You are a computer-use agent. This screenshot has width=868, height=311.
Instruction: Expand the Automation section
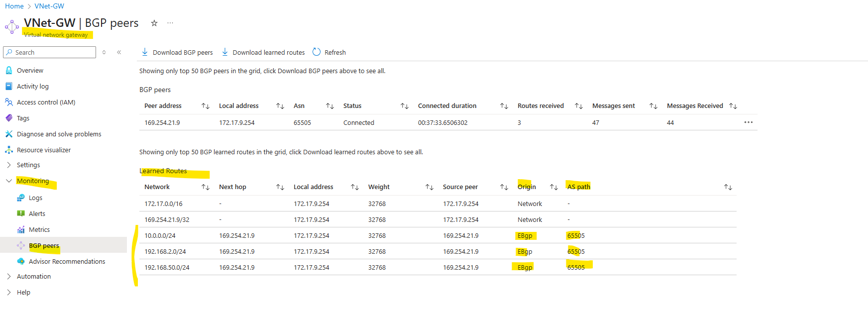pyautogui.click(x=33, y=277)
